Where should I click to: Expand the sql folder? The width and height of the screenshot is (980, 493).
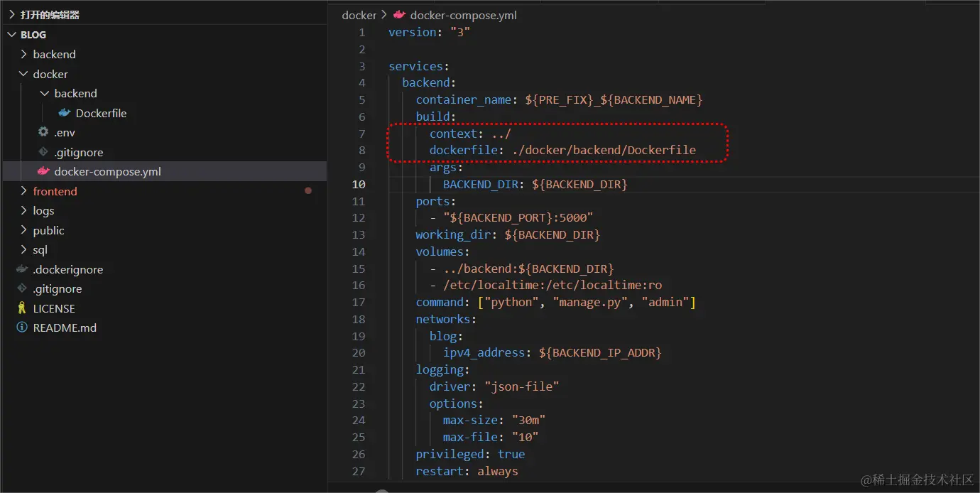23,249
